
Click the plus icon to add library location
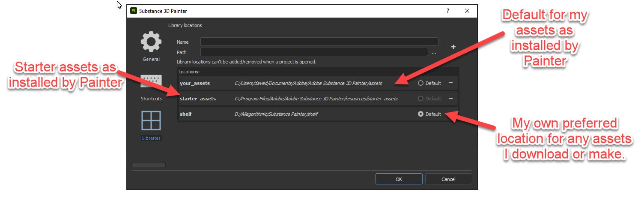(x=453, y=46)
